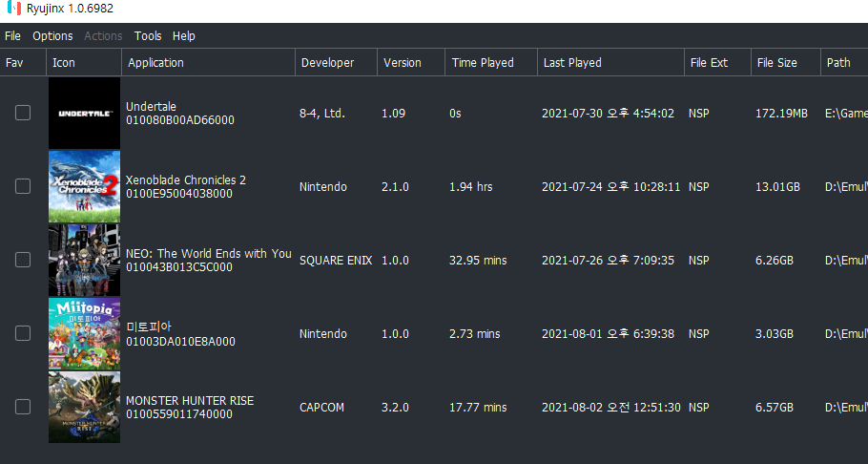Sort by the Path column header
Image resolution: width=868 pixels, height=464 pixels.
[844, 63]
